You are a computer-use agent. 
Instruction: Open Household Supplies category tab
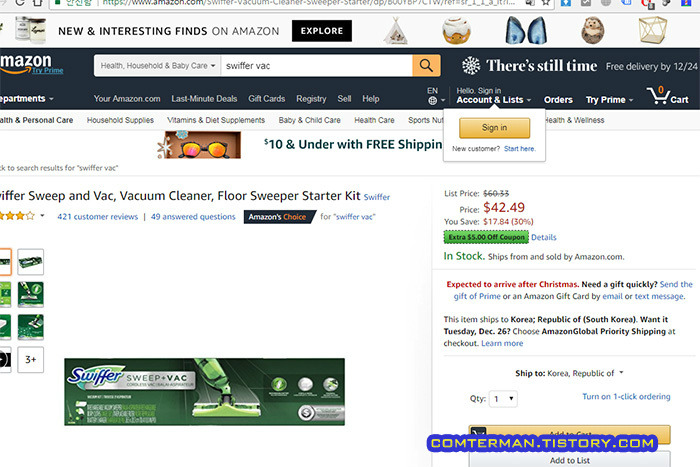[x=120, y=120]
